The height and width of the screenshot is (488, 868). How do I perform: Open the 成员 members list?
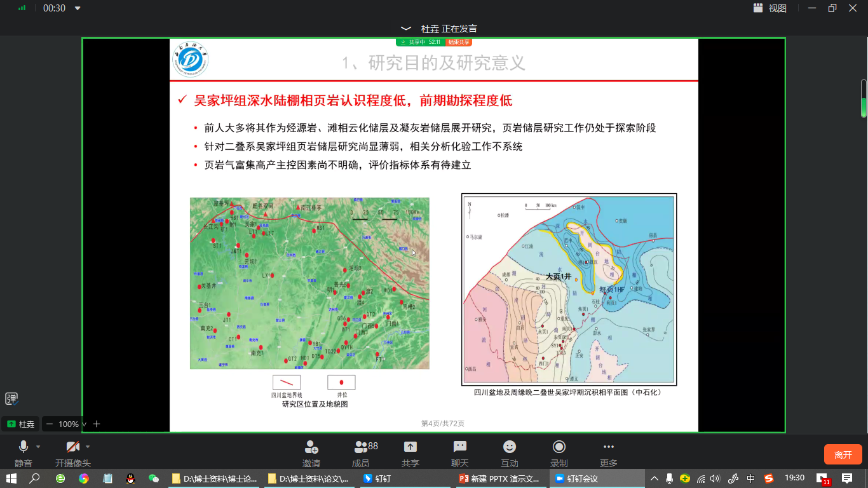click(361, 448)
